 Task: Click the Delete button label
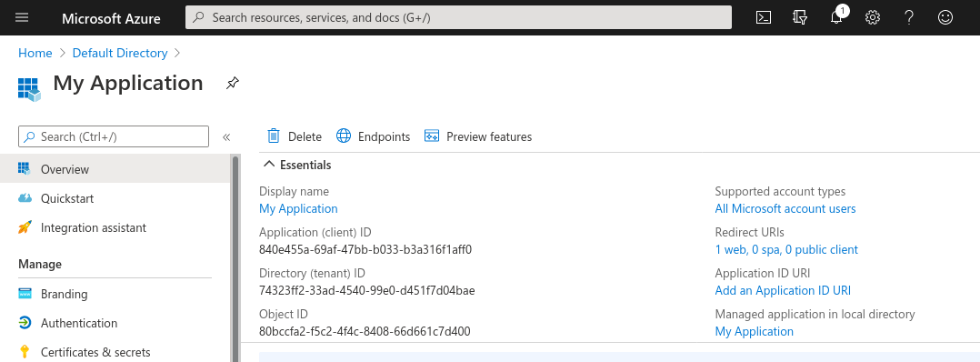305,136
